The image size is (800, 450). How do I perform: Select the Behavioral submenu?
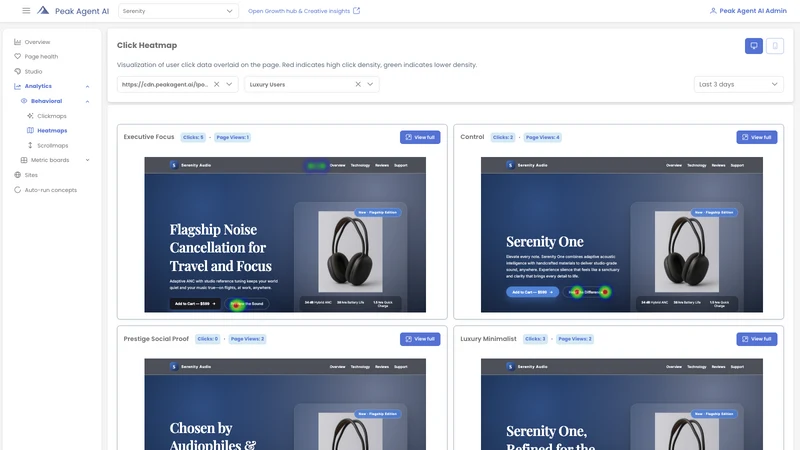point(46,101)
